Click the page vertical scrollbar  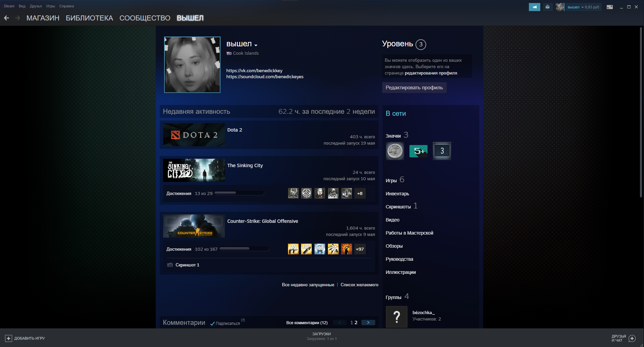(641, 112)
